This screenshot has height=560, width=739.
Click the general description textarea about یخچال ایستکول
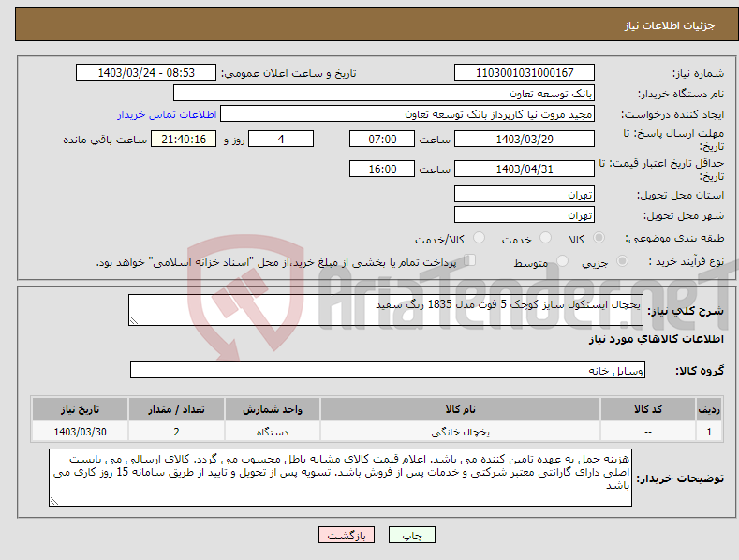[386, 310]
